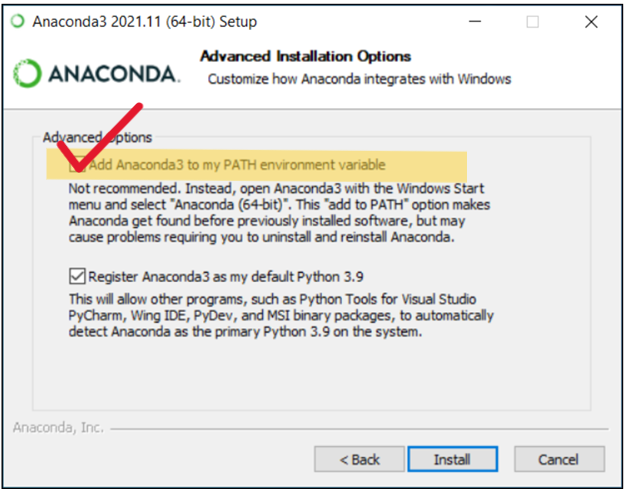
Task: Click the Anaconda icon in the title bar
Action: [x=18, y=21]
